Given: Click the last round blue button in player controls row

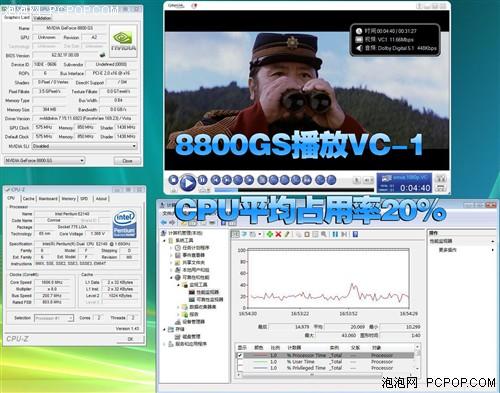Looking at the screenshot, I should (x=331, y=180).
